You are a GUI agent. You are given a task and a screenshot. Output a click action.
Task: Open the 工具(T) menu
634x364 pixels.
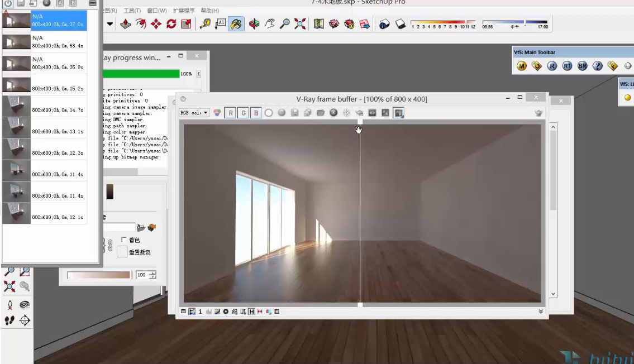[x=132, y=11]
